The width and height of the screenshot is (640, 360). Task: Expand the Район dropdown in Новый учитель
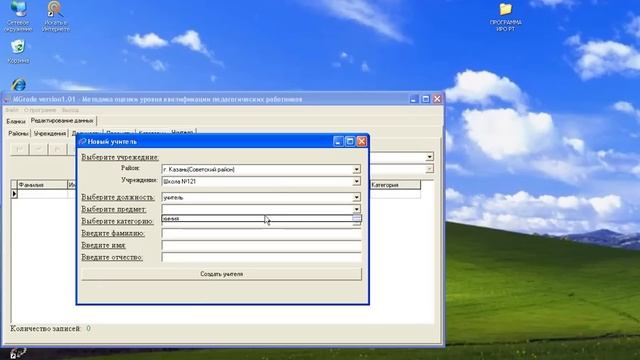[x=356, y=169]
